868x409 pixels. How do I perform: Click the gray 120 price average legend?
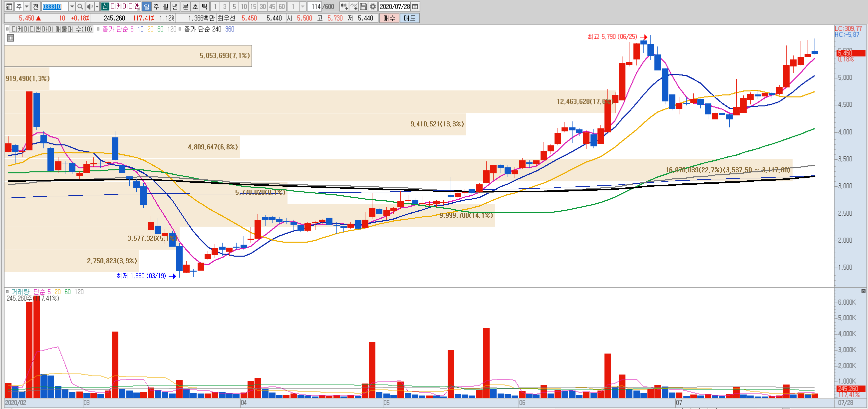click(x=172, y=29)
